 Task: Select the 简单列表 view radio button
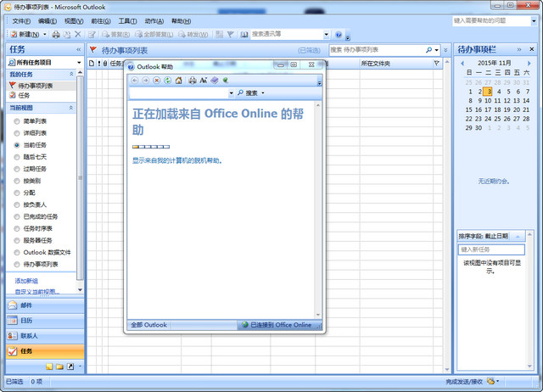(17, 121)
